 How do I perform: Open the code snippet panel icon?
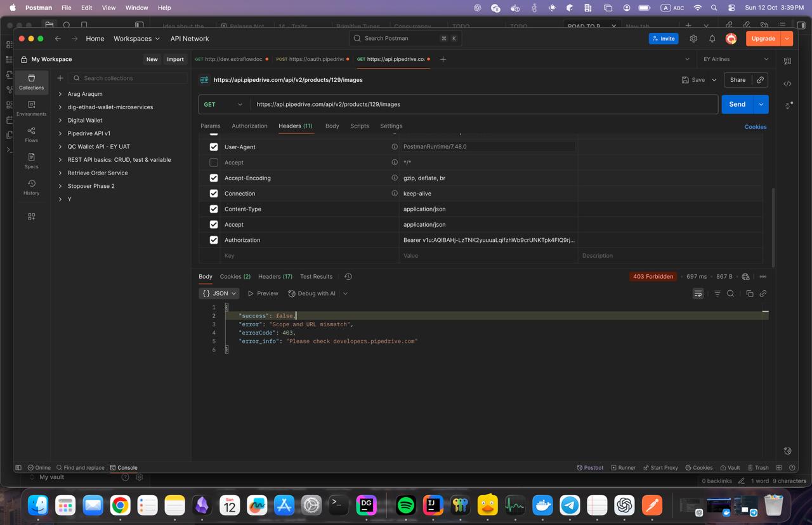(787, 84)
